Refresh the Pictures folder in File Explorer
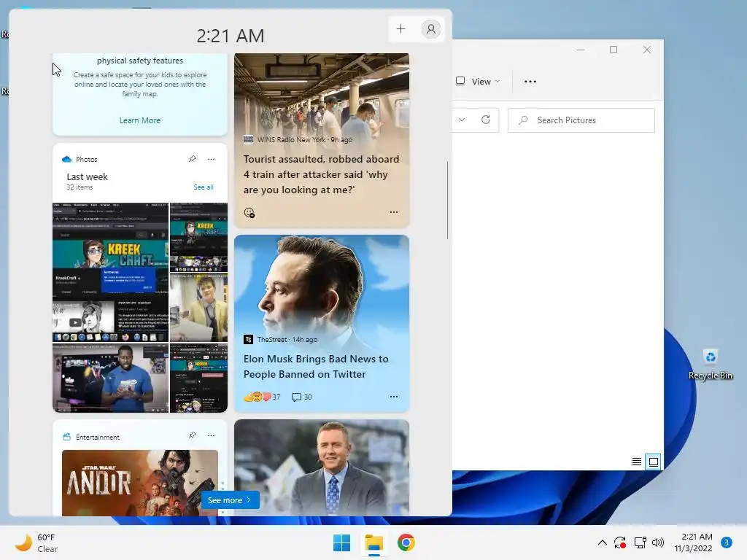The image size is (747, 560). (485, 120)
